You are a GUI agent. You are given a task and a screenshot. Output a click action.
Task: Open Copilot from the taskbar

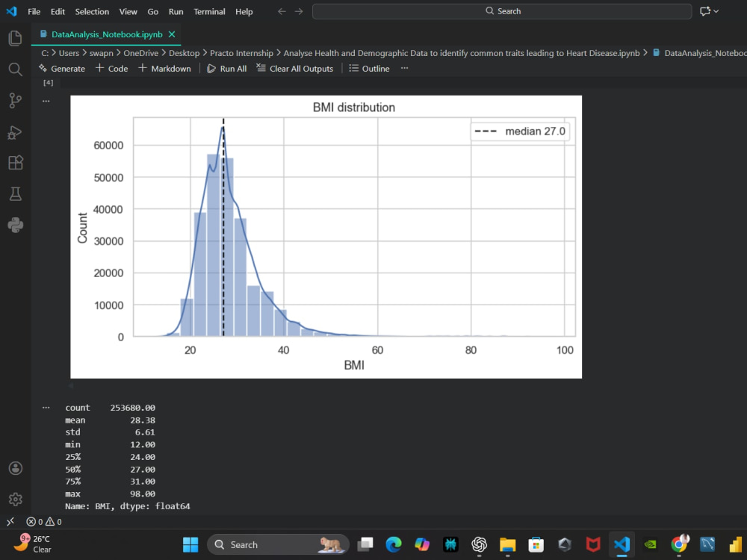tap(422, 544)
